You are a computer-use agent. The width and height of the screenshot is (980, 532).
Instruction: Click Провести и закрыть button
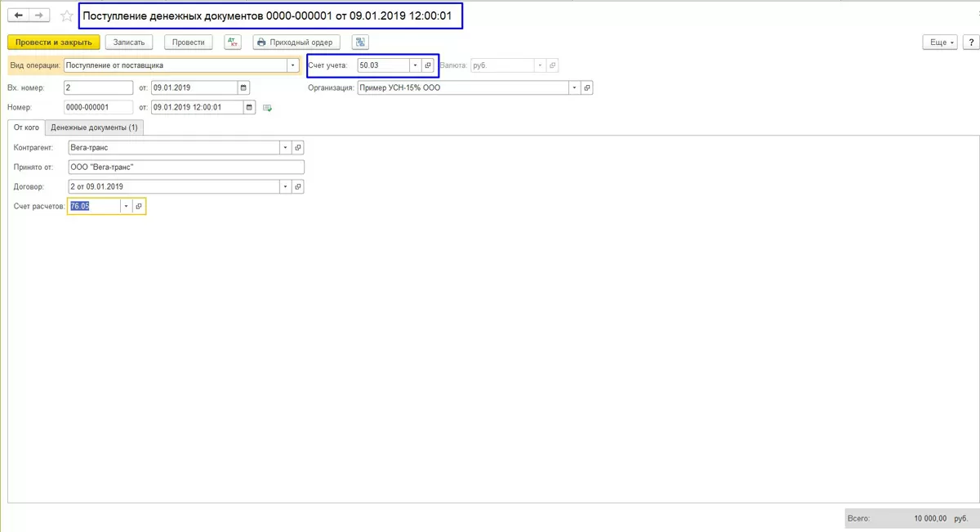[x=54, y=42]
